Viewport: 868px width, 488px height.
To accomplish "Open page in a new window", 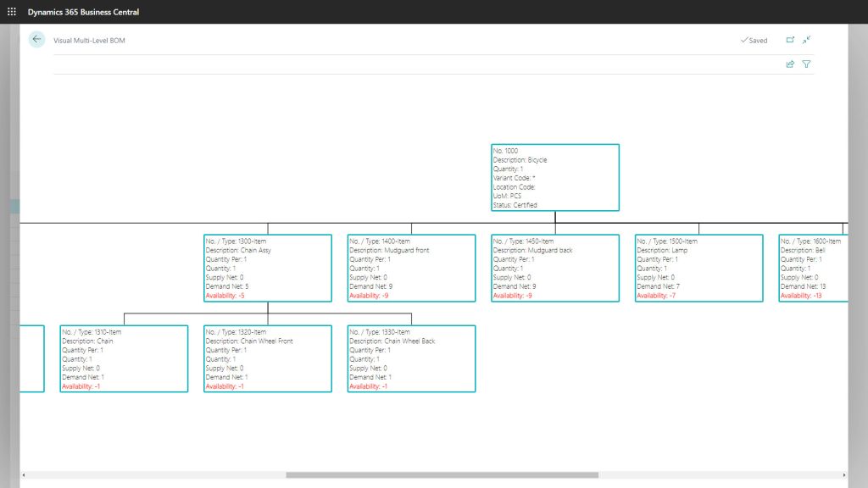I will click(790, 39).
